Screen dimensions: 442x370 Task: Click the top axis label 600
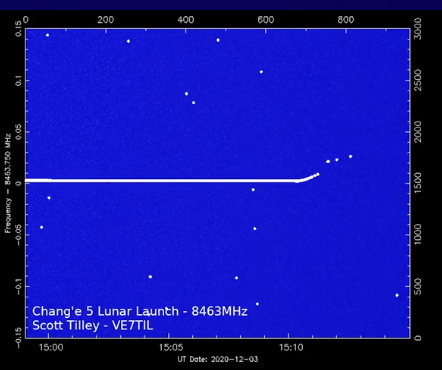266,20
